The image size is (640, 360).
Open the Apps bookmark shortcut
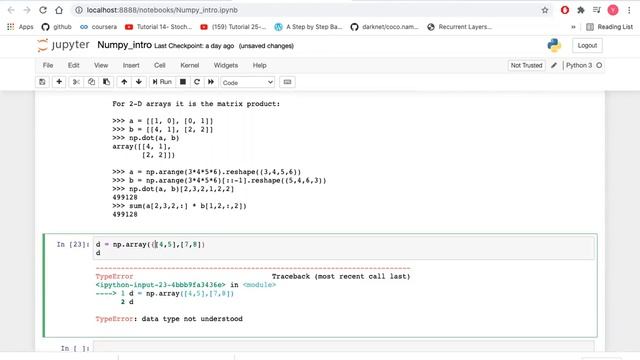coord(20,27)
